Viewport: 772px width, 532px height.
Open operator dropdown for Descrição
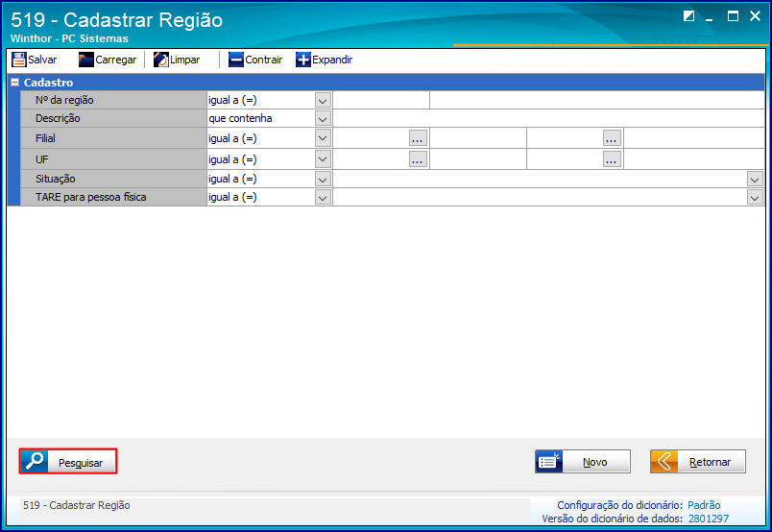click(323, 119)
